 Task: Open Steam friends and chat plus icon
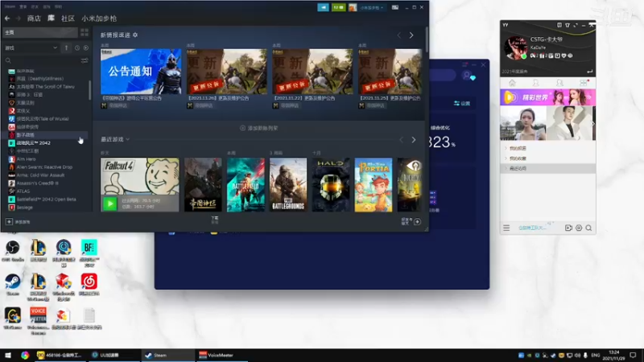[417, 222]
